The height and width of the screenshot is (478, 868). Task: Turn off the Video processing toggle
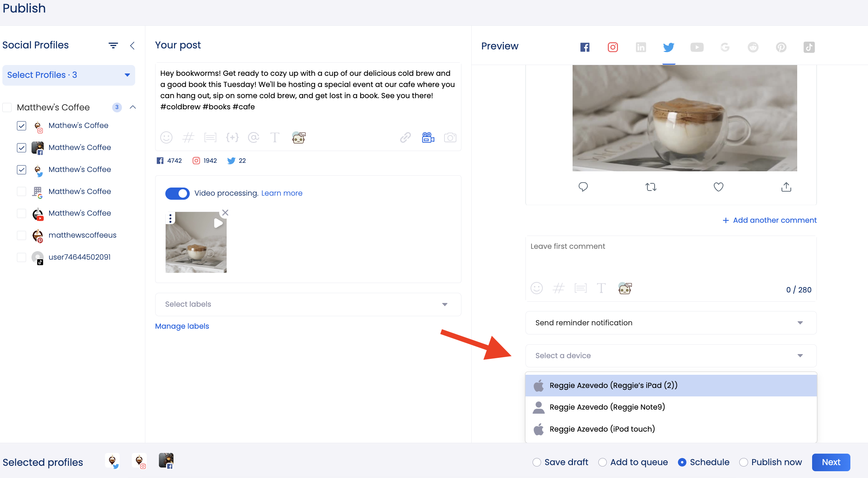coord(177,193)
